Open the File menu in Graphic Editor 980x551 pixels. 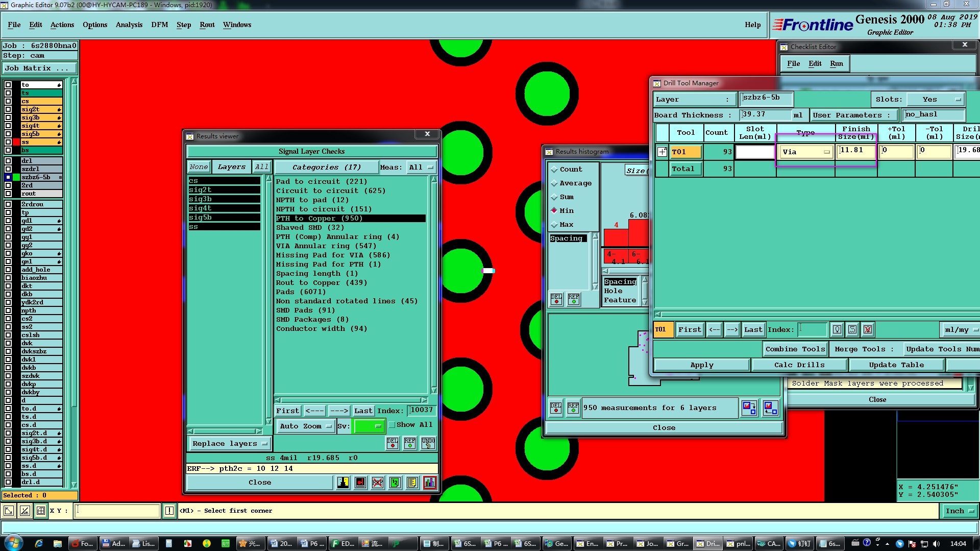point(14,25)
